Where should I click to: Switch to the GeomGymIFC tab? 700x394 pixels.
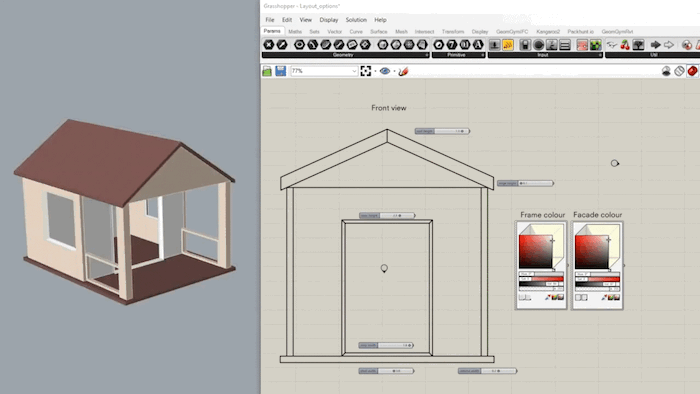(512, 32)
